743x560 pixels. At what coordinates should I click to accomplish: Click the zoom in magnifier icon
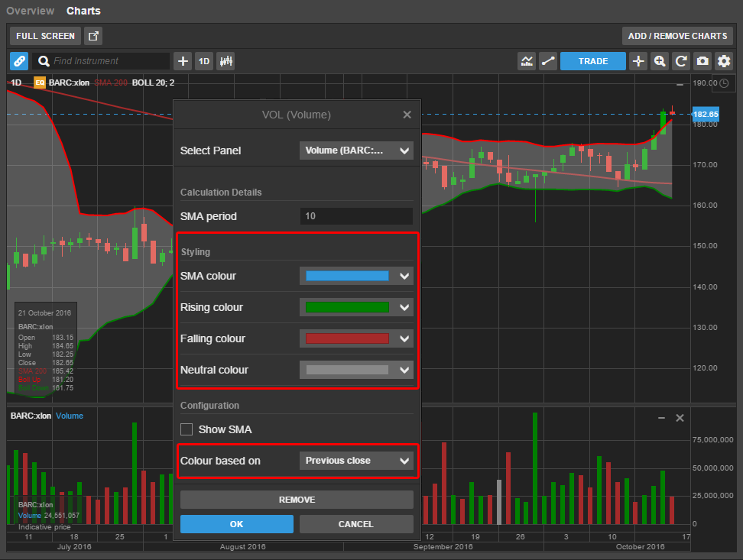point(660,61)
